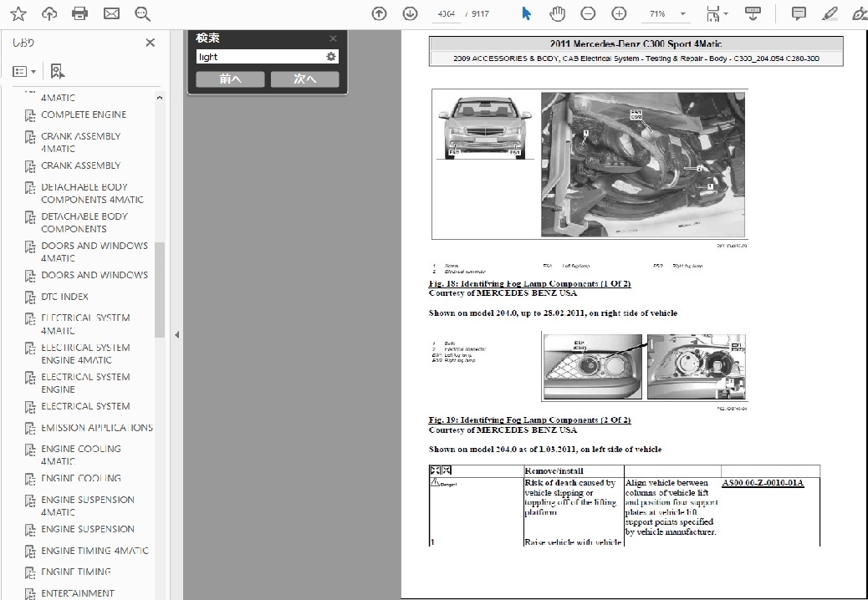This screenshot has height=600, width=868.
Task: Zoom out with minus icon
Action: tap(588, 14)
